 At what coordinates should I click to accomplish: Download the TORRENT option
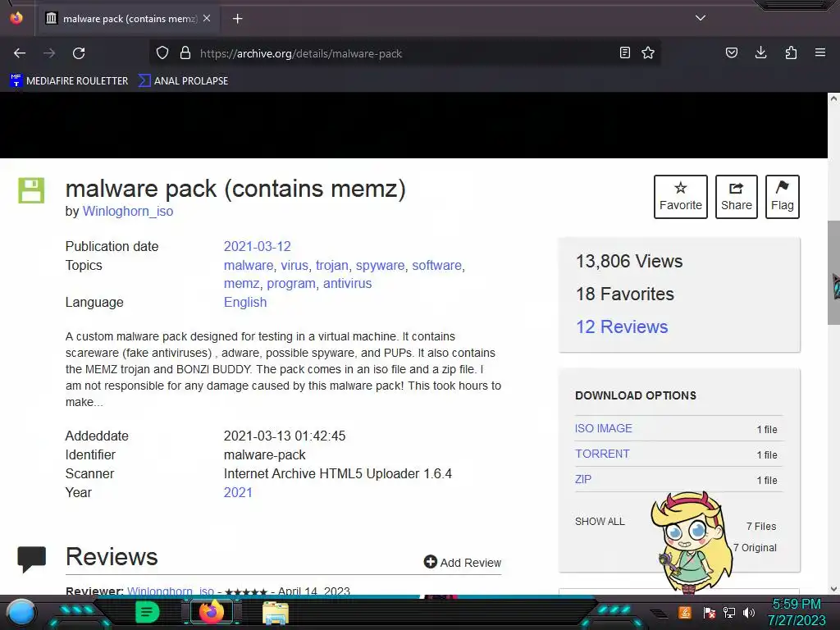(602, 454)
